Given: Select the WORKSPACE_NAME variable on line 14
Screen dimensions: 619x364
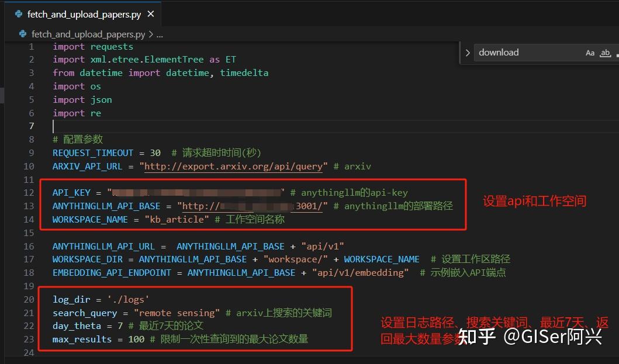Looking at the screenshot, I should (x=89, y=219).
